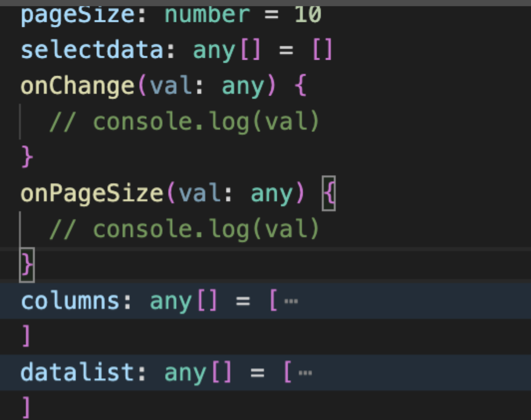531x420 pixels.
Task: Click the onChange method name
Action: click(x=78, y=86)
